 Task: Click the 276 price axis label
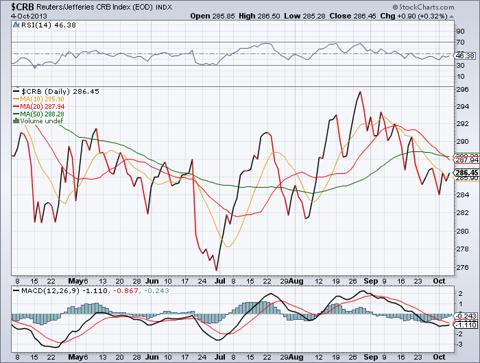click(x=462, y=267)
